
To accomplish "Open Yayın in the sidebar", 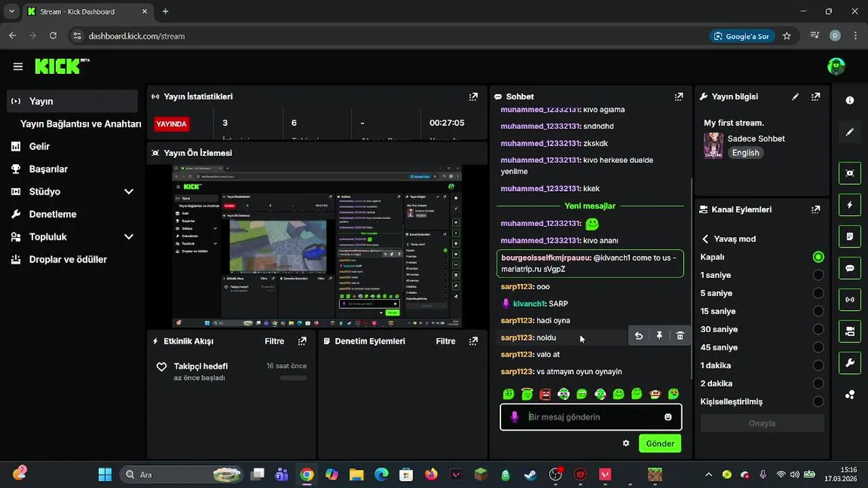I will 72,101.
